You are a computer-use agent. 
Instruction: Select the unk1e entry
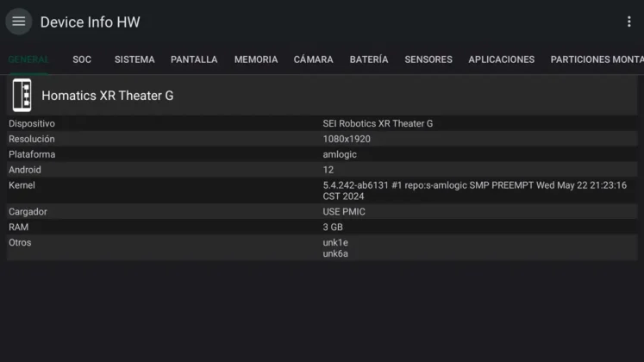click(335, 242)
